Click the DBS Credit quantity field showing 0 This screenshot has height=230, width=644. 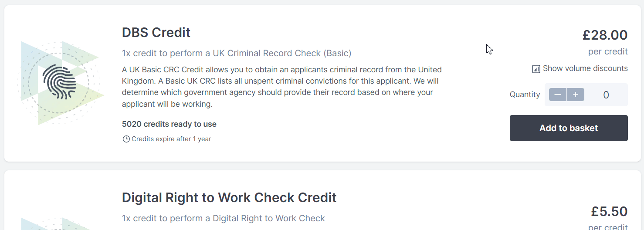tap(606, 95)
